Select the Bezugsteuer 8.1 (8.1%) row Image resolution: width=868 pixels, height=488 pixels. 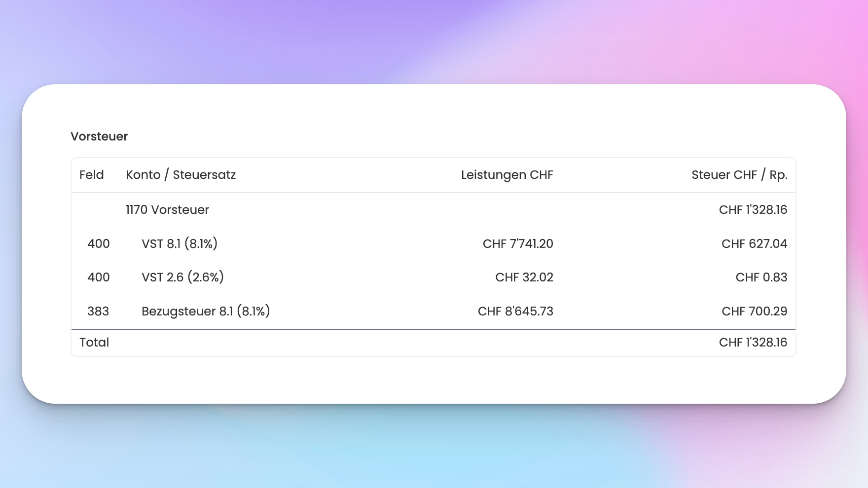pos(434,311)
